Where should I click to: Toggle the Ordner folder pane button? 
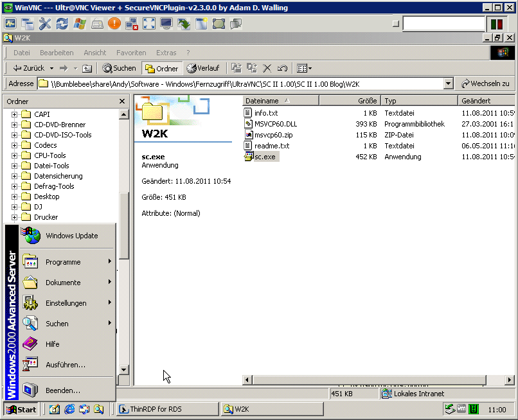point(162,68)
